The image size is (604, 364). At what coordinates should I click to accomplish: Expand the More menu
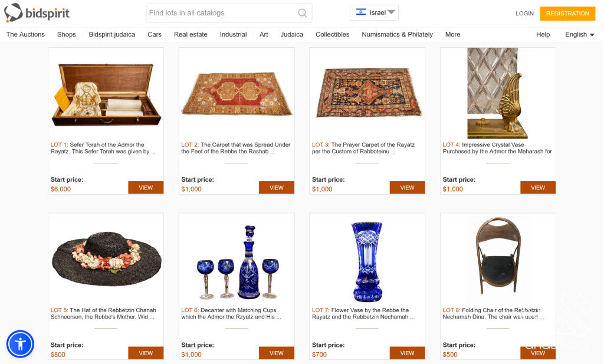(452, 34)
